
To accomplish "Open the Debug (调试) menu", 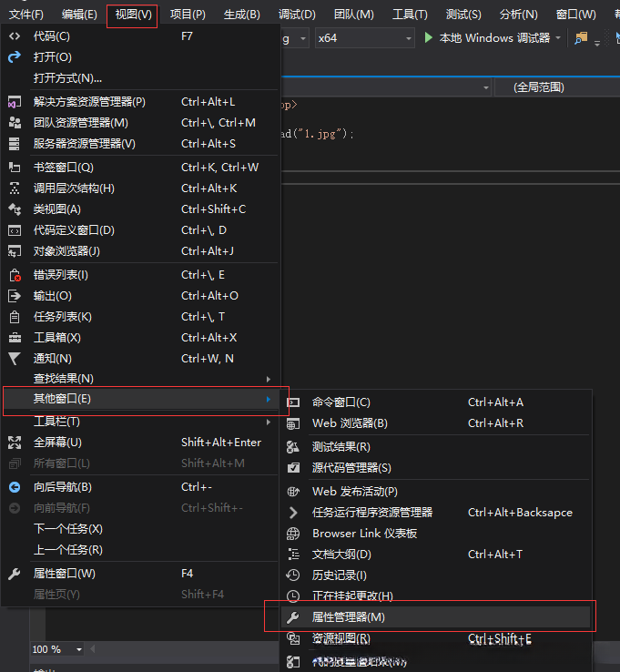I will (297, 15).
